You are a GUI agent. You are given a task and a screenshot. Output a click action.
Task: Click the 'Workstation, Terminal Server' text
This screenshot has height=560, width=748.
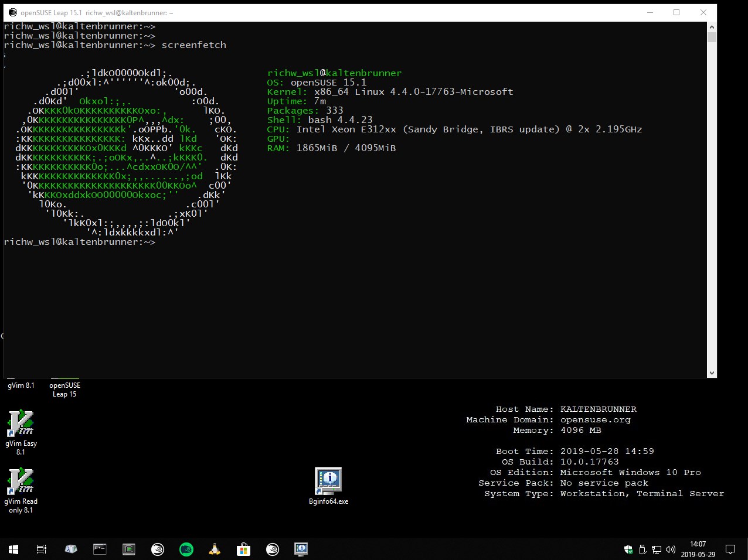(642, 494)
